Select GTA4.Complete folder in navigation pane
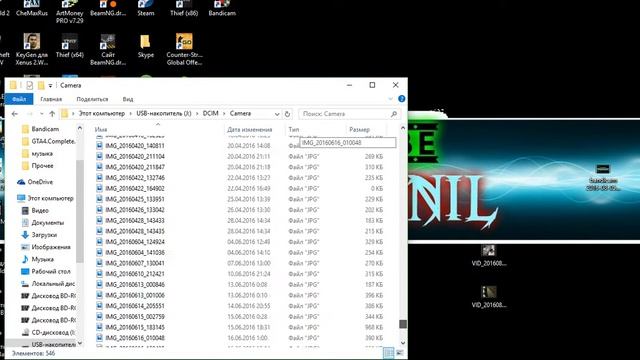The image size is (640, 360). (x=48, y=141)
